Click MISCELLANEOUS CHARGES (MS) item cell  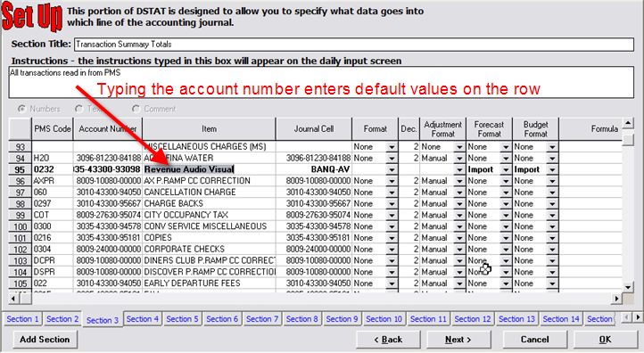click(209, 147)
